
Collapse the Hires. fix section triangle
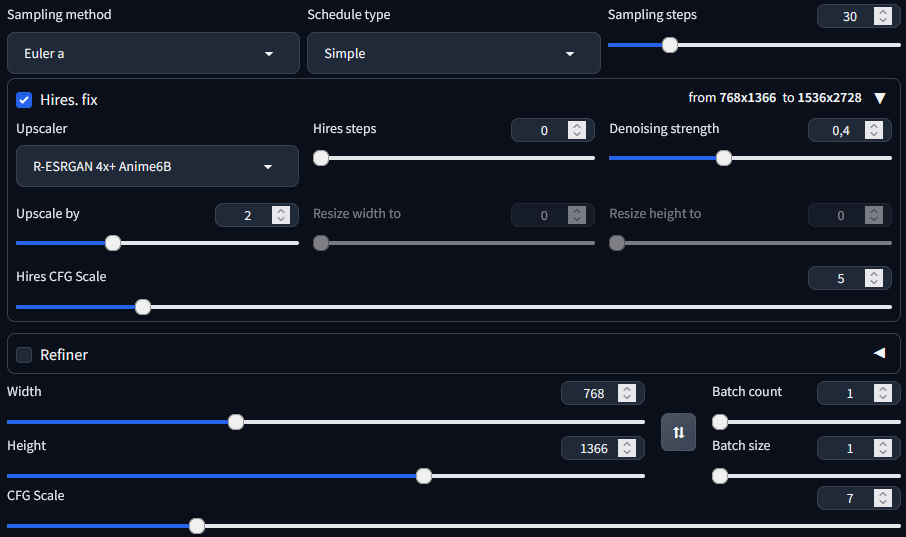(880, 98)
